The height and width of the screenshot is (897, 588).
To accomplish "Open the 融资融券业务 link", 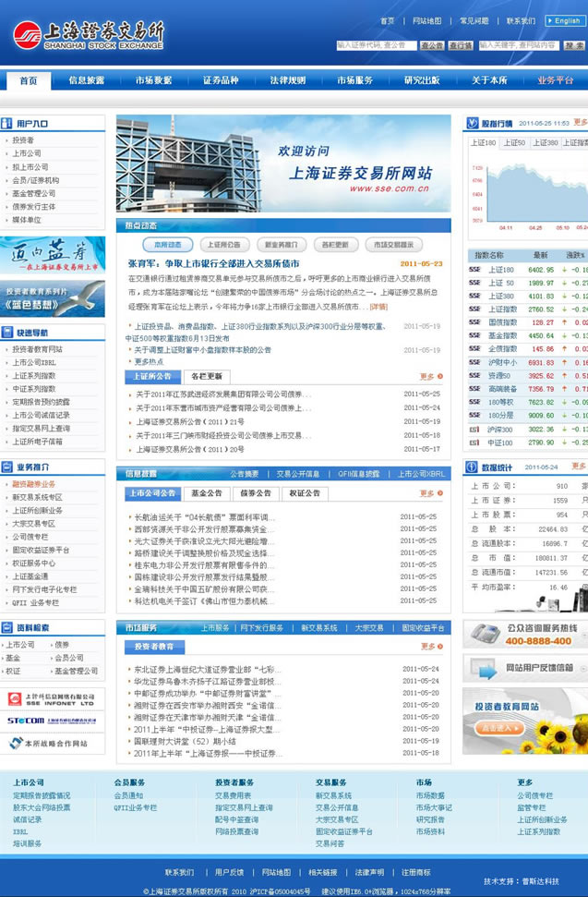I will click(x=34, y=484).
